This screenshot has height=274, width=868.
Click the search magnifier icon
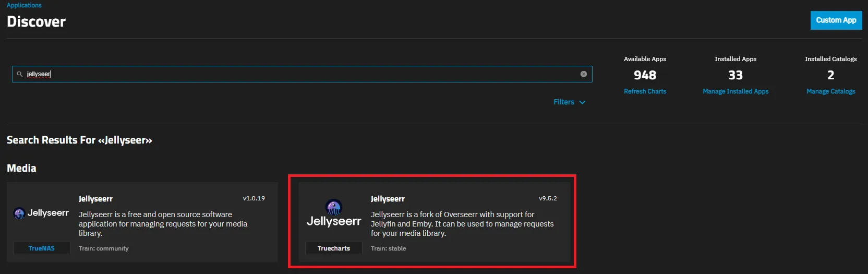tap(20, 74)
